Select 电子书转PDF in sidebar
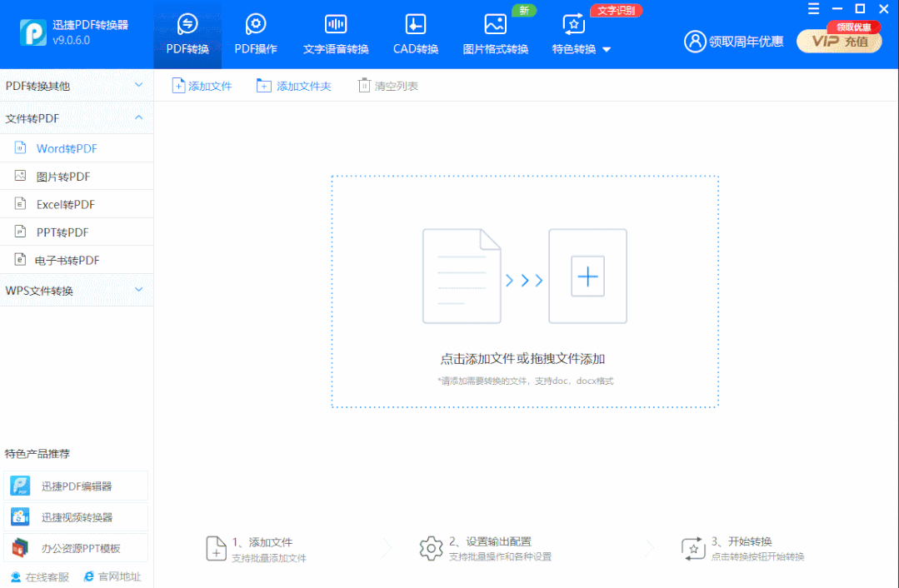 click(x=77, y=260)
